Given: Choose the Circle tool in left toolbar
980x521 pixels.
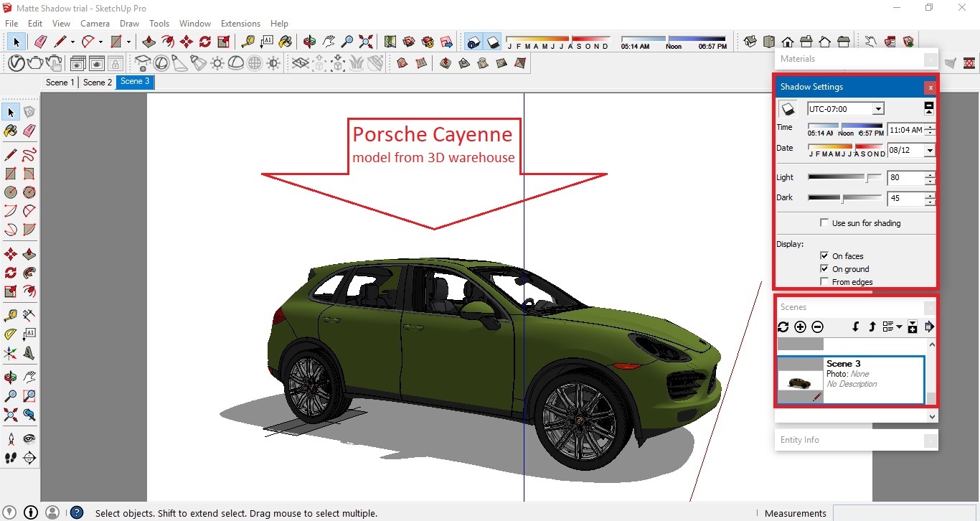Looking at the screenshot, I should pyautogui.click(x=11, y=192).
